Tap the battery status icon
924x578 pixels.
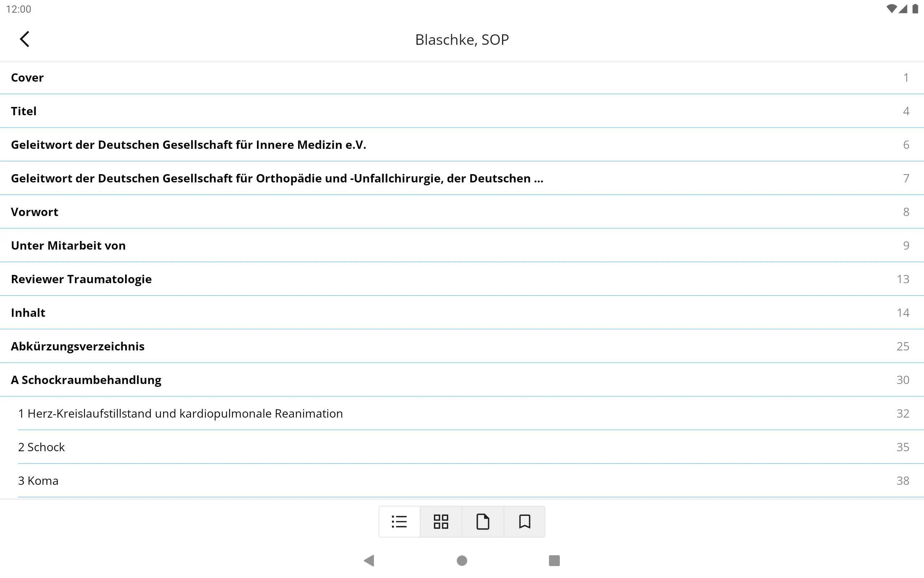point(915,9)
